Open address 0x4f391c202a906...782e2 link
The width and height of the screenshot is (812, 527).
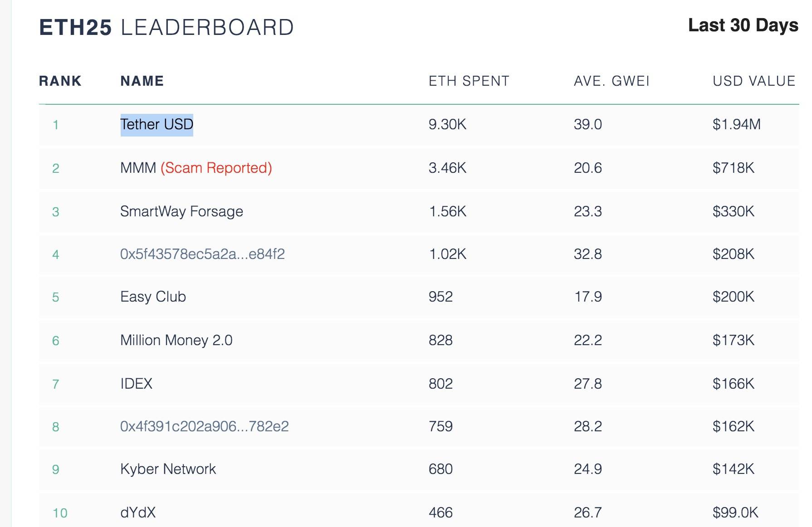(204, 426)
